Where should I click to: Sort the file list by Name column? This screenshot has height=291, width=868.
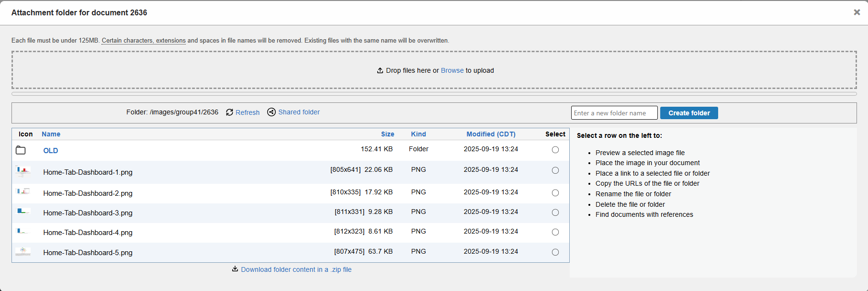pos(51,134)
